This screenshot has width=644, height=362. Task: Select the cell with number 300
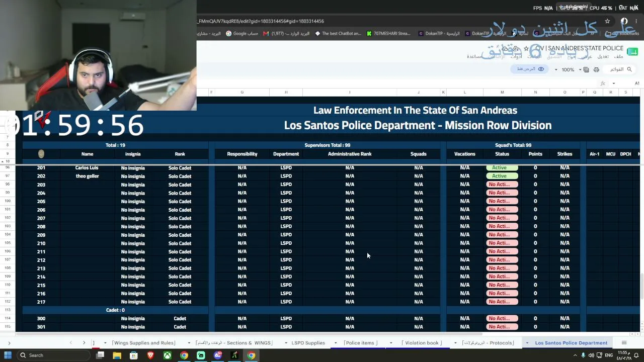coord(41,318)
